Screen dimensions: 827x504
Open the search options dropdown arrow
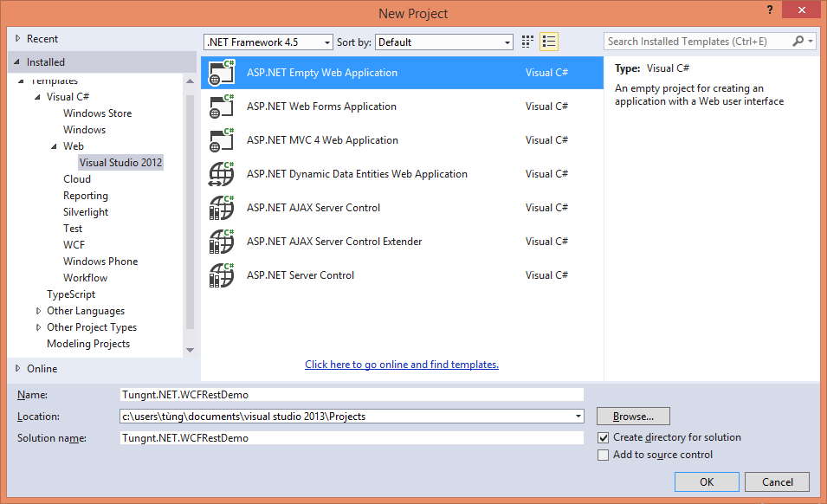click(811, 41)
